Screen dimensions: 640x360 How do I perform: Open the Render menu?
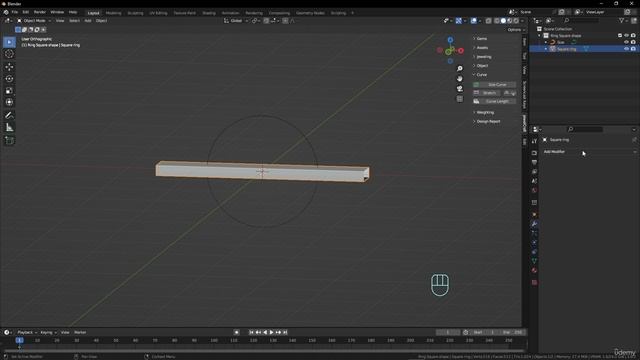(x=40, y=12)
